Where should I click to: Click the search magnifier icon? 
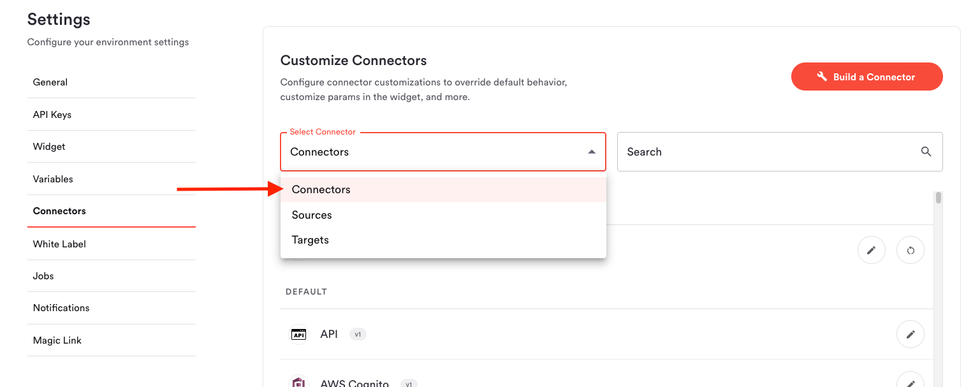(x=926, y=152)
